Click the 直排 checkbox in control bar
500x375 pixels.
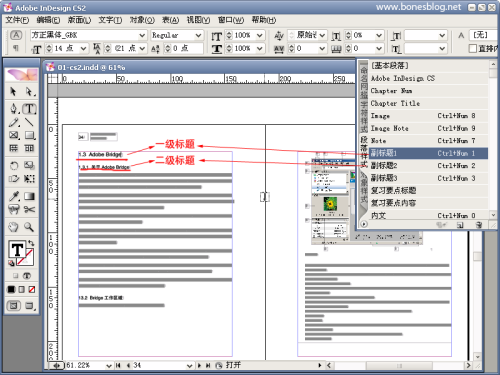pyautogui.click(x=473, y=49)
